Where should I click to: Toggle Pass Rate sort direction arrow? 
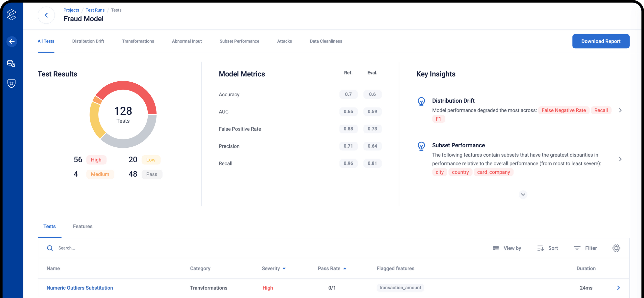click(345, 268)
